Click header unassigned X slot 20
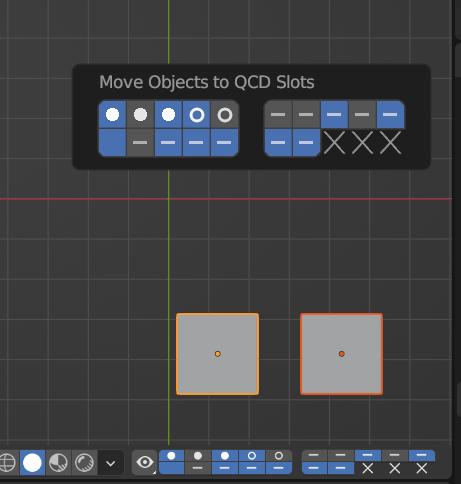 click(422, 469)
